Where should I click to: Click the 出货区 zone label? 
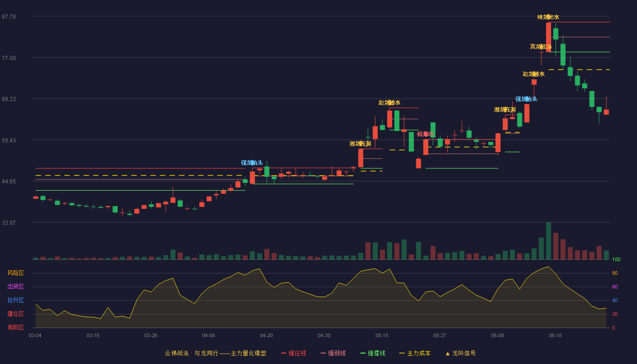(x=15, y=287)
